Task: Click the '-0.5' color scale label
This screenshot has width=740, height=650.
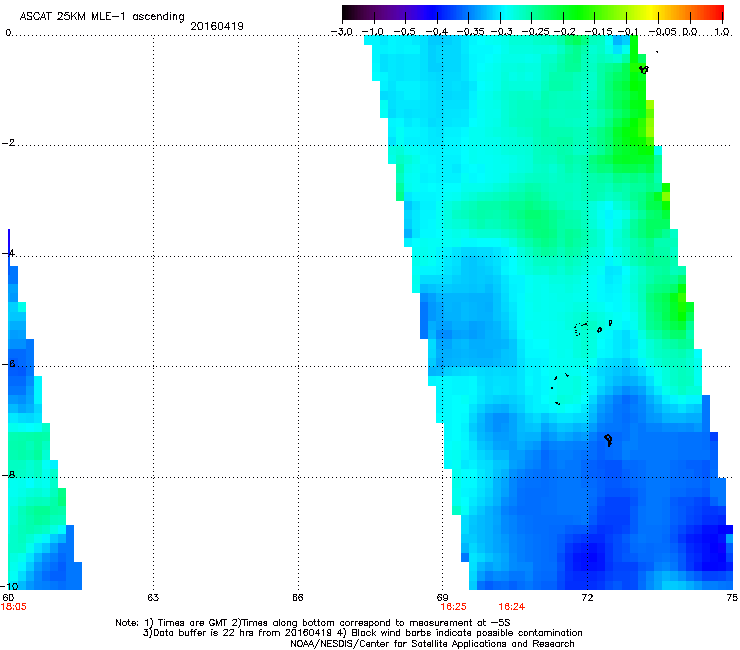Action: (x=404, y=32)
